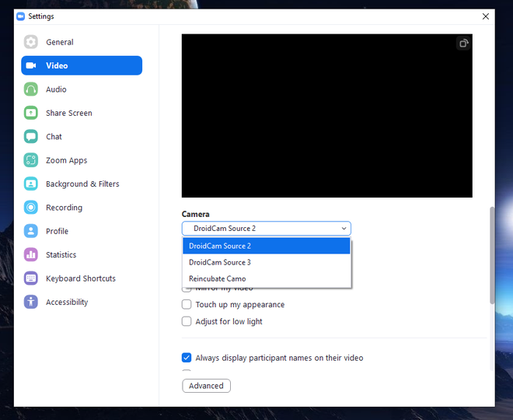Click the Zoom logo in the title bar

pyautogui.click(x=21, y=16)
